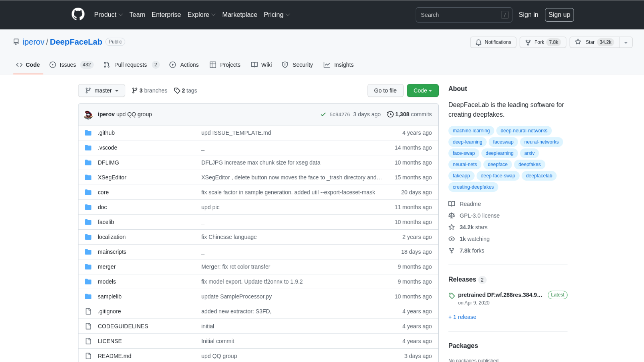Click the deepfakes topic tag

tap(529, 164)
